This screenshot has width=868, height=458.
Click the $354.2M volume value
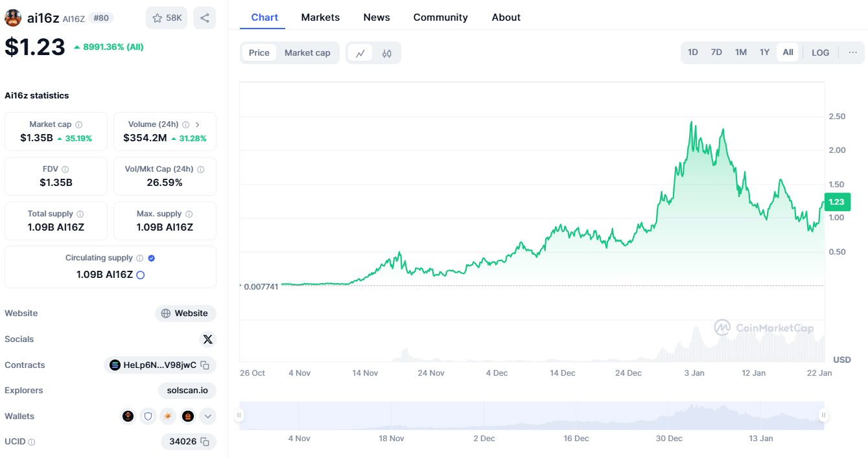(x=145, y=138)
